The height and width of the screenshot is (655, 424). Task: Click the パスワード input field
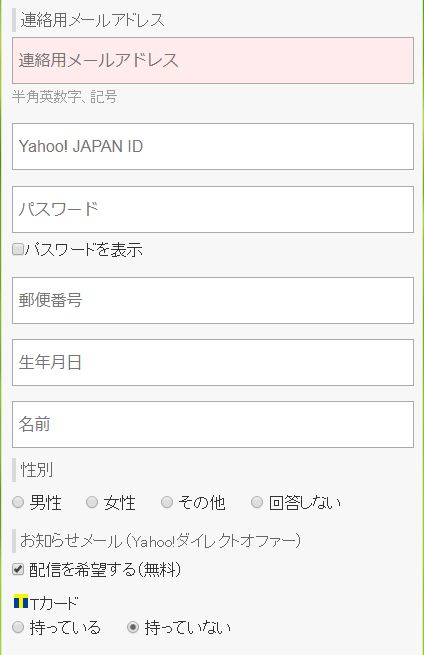(x=213, y=210)
